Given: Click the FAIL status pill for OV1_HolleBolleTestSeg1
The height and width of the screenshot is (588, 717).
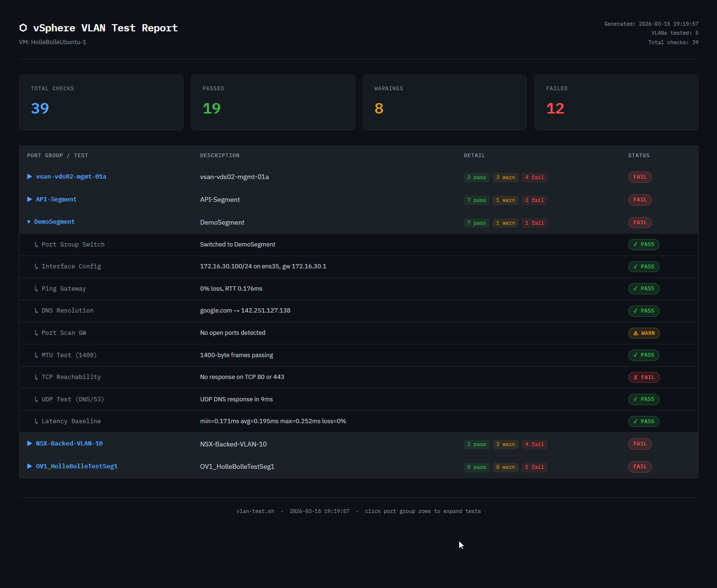Looking at the screenshot, I should [640, 466].
